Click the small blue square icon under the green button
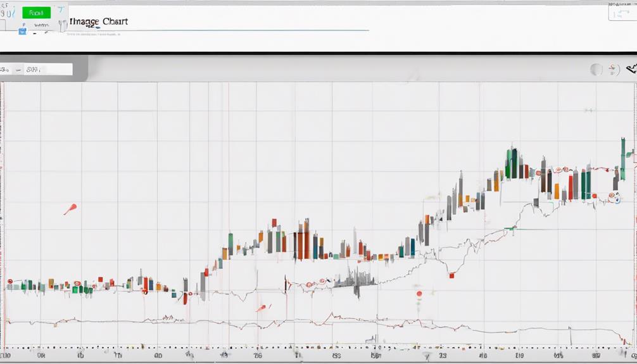 click(x=22, y=31)
